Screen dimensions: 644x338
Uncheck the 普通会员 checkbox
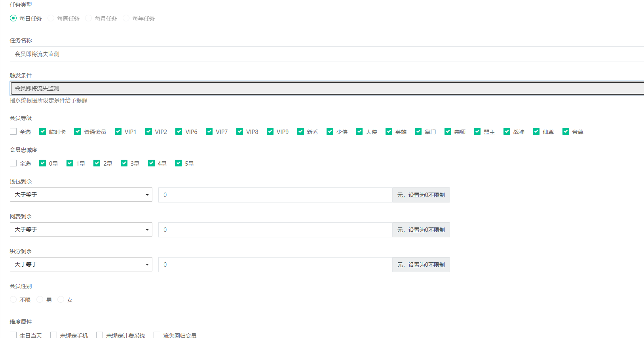pos(78,132)
